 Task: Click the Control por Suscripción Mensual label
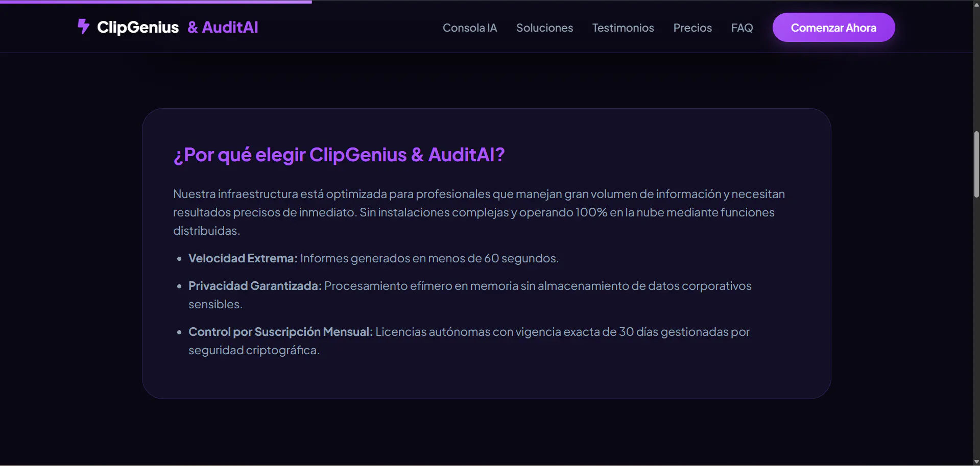click(x=281, y=332)
